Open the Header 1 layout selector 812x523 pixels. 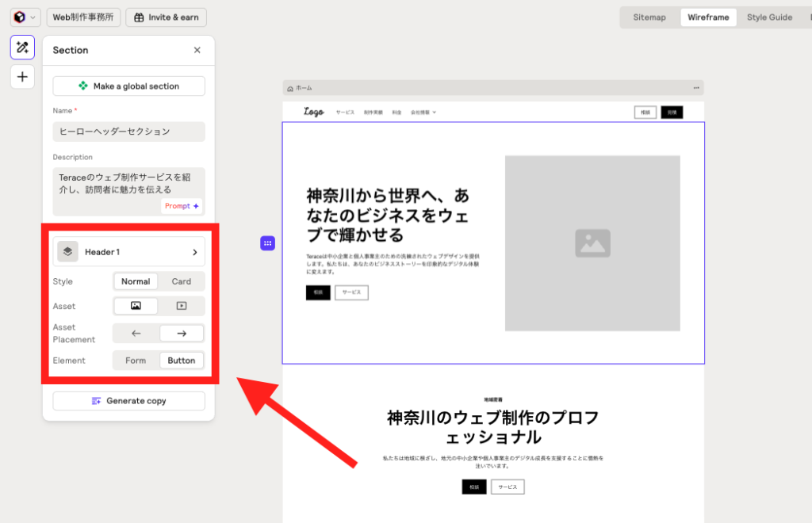coord(128,252)
